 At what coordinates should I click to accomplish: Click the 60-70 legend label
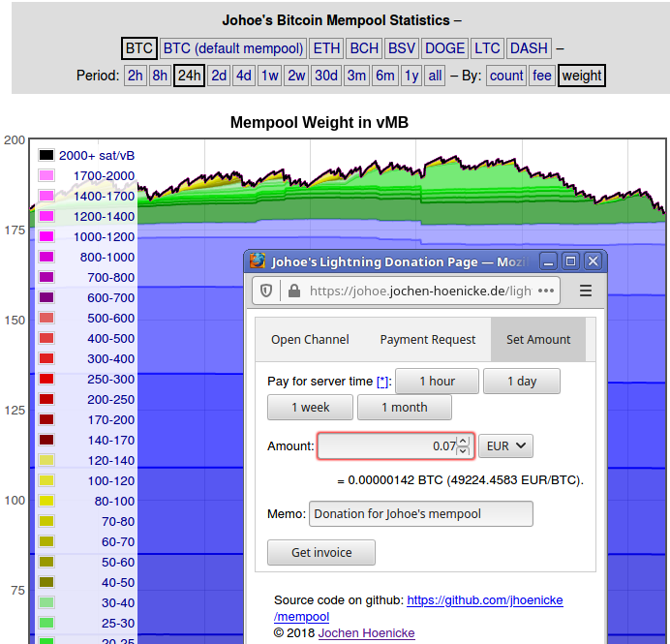tap(118, 542)
